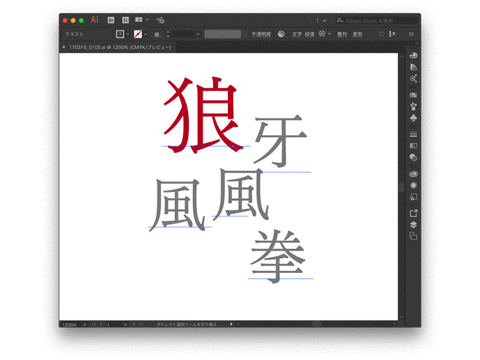
Task: Open the 変形 transform panel link
Action: [357, 34]
